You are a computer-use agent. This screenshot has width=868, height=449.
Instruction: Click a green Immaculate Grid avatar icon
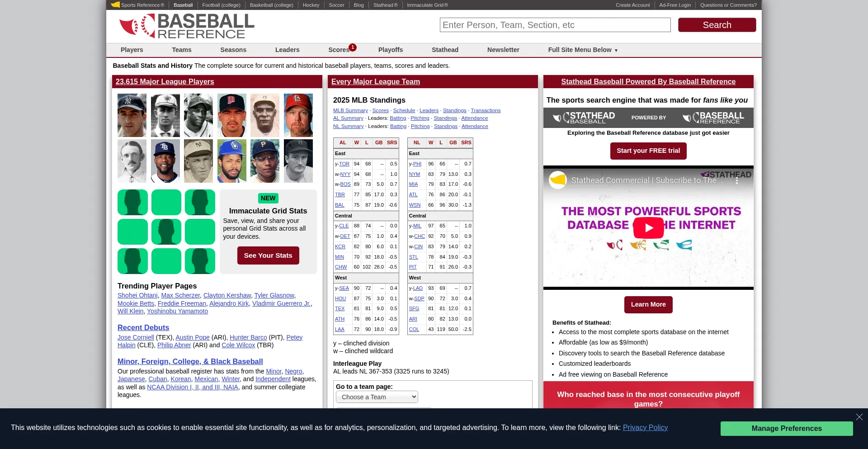pyautogui.click(x=132, y=202)
